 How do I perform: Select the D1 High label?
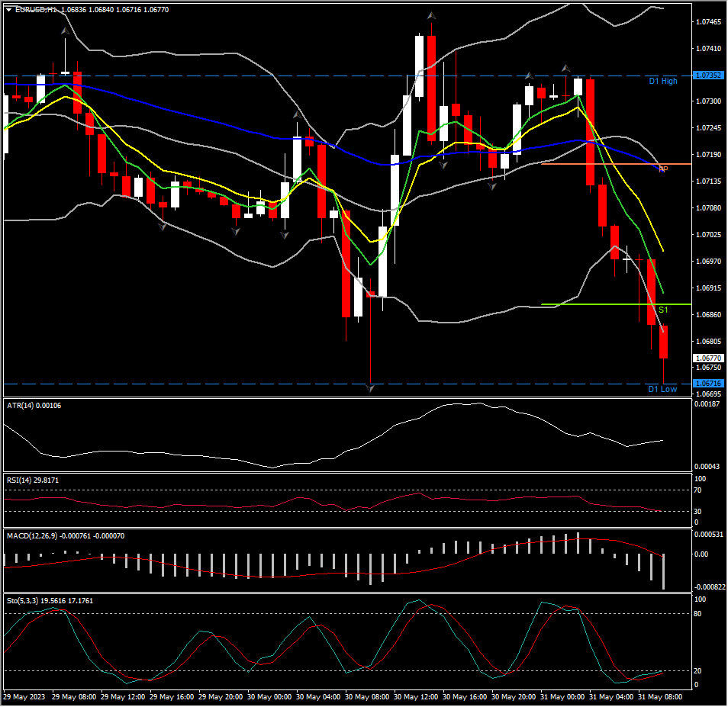pos(662,81)
